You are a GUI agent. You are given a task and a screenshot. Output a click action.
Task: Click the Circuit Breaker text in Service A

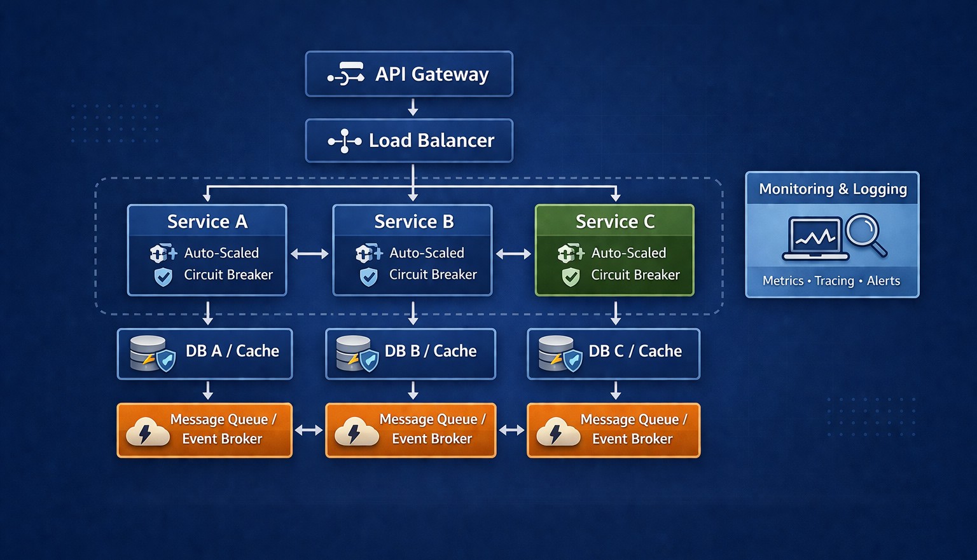coord(228,275)
